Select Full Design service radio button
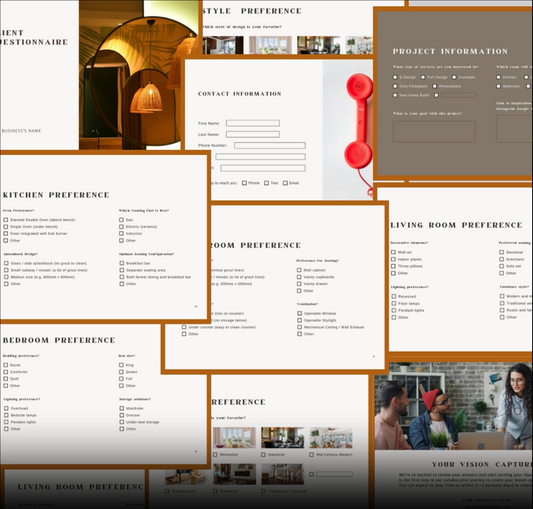Screen dimensions: 533x509 tap(423, 77)
